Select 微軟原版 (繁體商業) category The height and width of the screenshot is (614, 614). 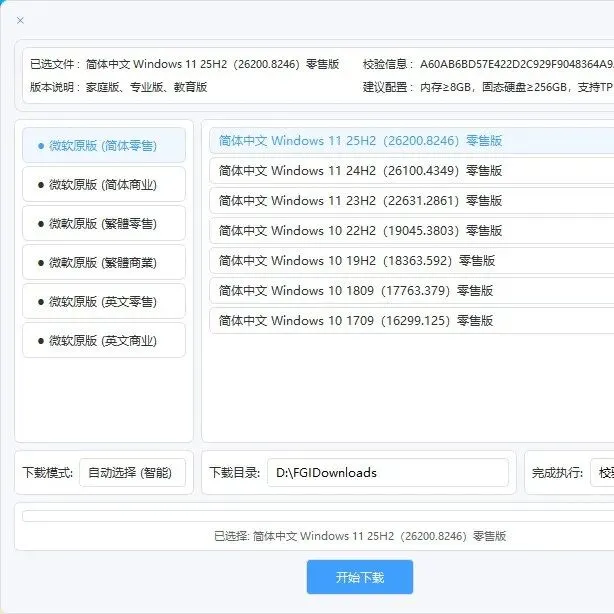(x=104, y=262)
